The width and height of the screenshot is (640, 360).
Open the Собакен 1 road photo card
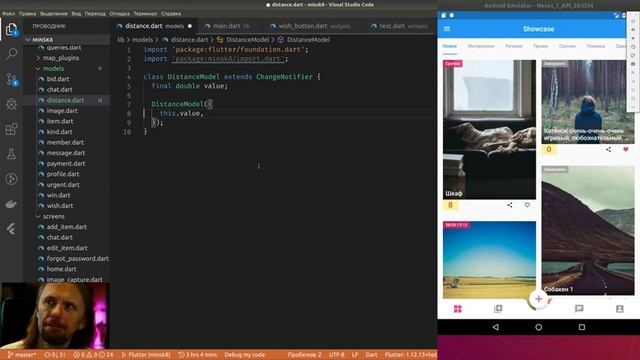588,230
